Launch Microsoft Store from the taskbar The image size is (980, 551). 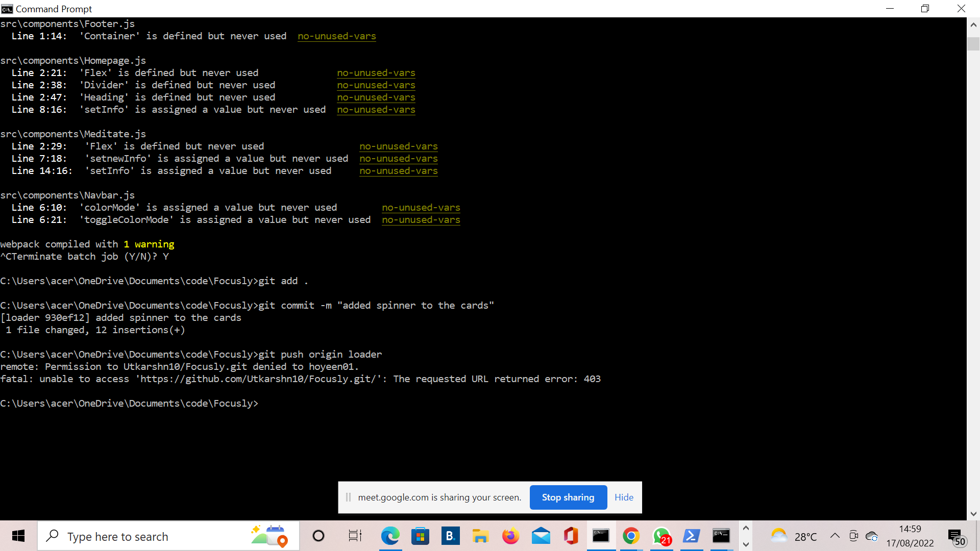pyautogui.click(x=420, y=536)
